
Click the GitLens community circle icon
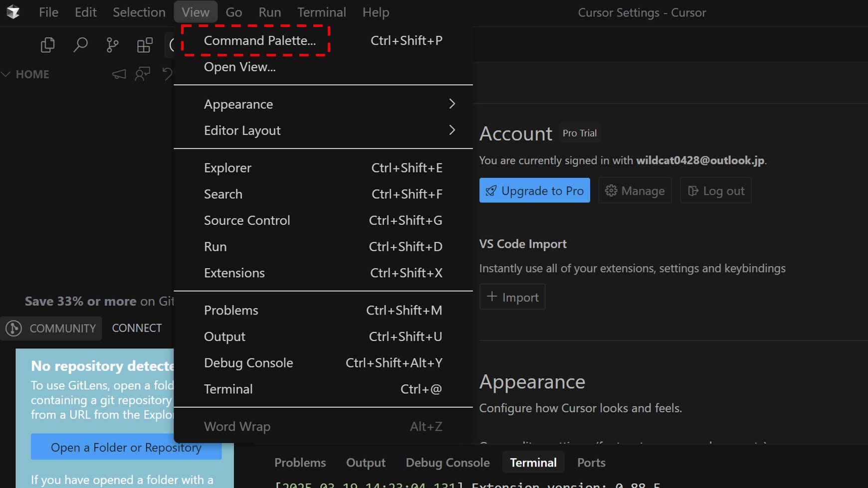tap(13, 328)
